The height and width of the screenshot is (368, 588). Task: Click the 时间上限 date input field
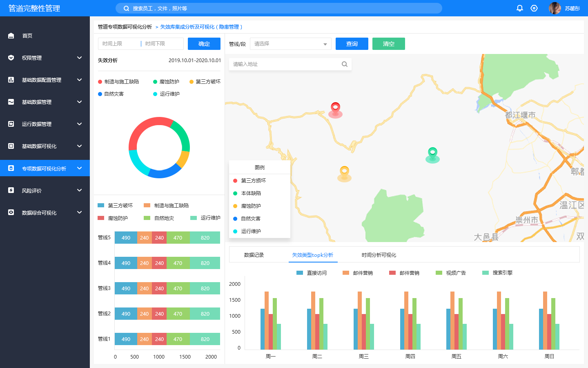[x=118, y=44]
